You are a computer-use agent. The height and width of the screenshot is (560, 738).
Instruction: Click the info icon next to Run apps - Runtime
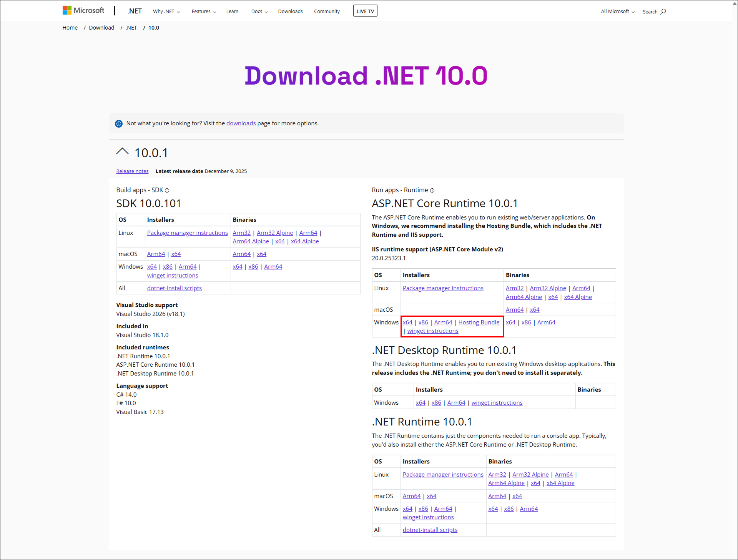432,190
